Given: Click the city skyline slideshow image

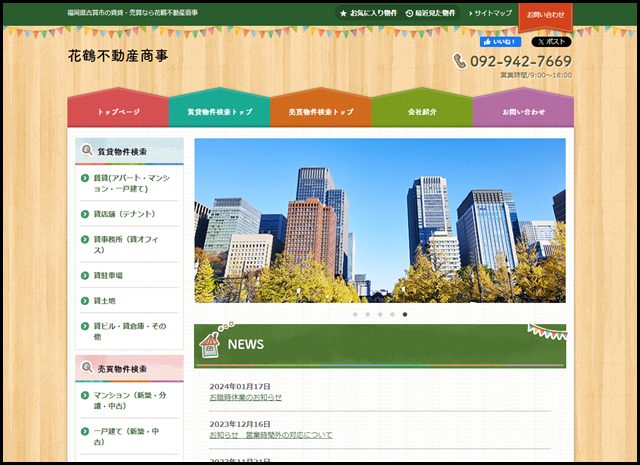Looking at the screenshot, I should point(380,220).
